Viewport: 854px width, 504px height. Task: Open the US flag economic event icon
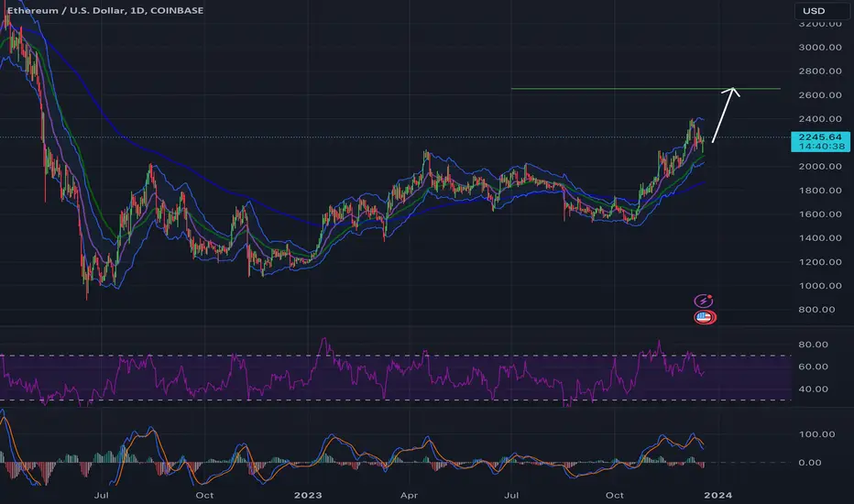pos(705,317)
